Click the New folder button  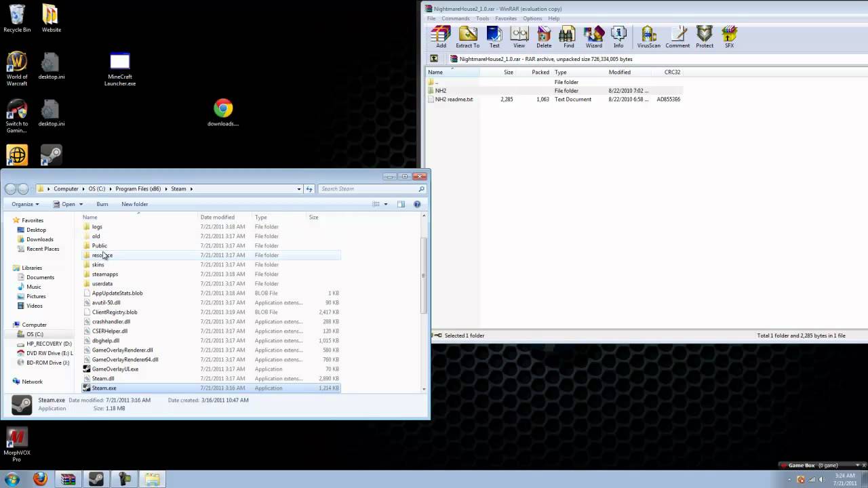(x=135, y=204)
